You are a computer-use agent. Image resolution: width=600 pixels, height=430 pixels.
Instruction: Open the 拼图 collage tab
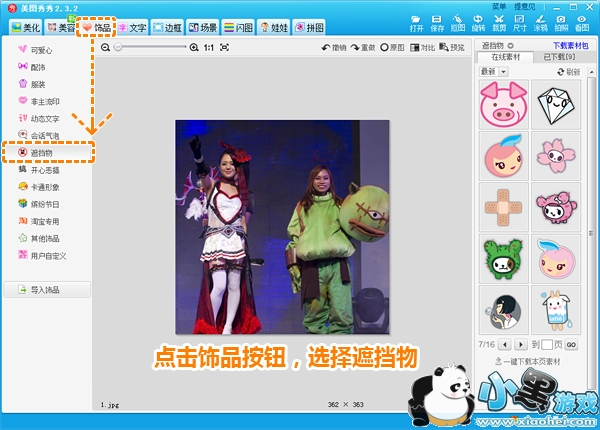309,28
